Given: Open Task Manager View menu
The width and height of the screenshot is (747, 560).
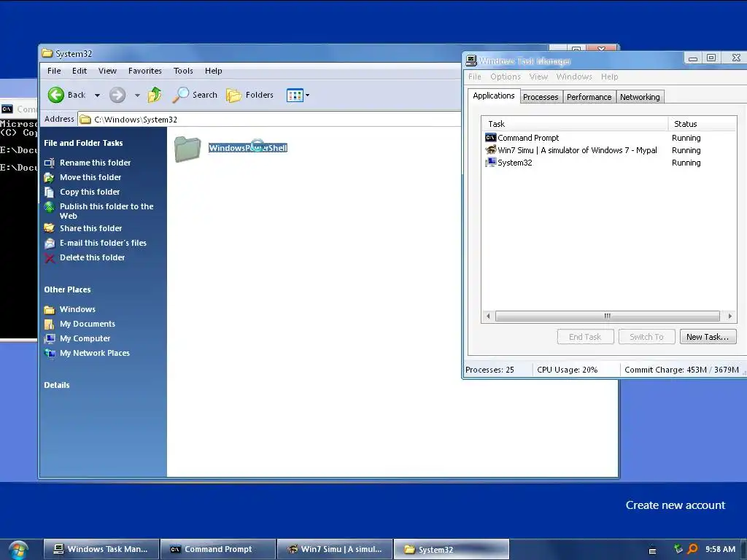Looking at the screenshot, I should pyautogui.click(x=538, y=77).
